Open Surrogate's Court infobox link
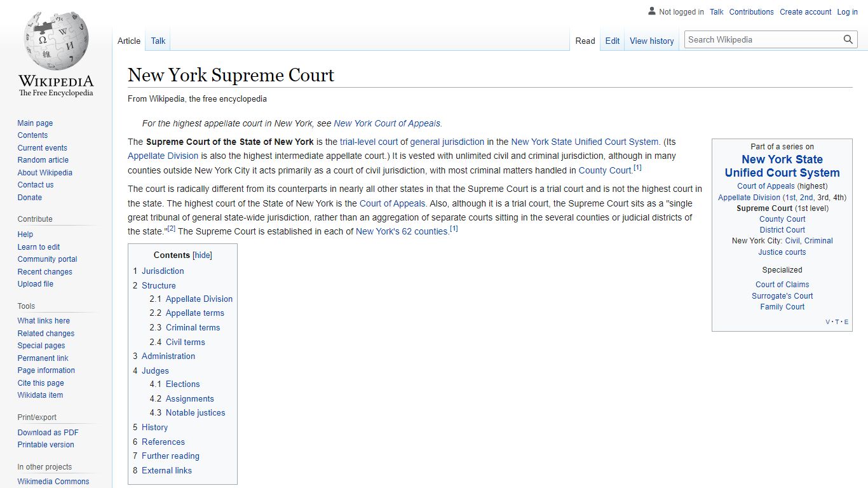The height and width of the screenshot is (488, 868). [x=782, y=296]
